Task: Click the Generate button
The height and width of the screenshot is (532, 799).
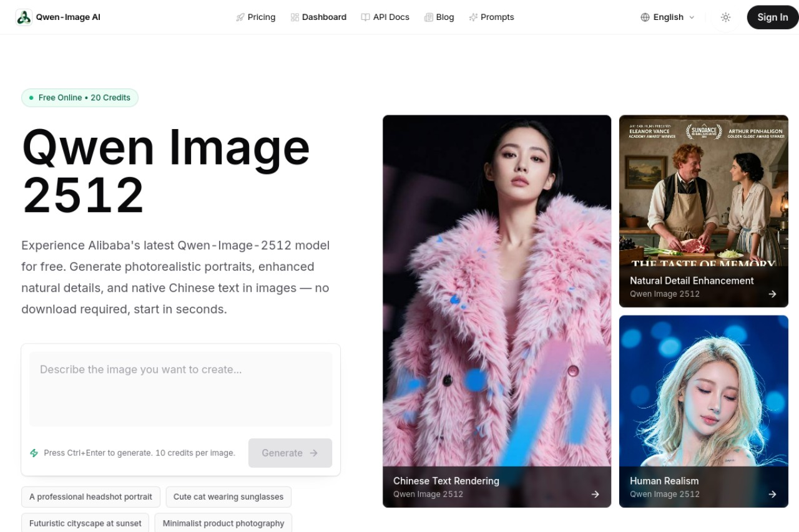Action: [x=290, y=453]
